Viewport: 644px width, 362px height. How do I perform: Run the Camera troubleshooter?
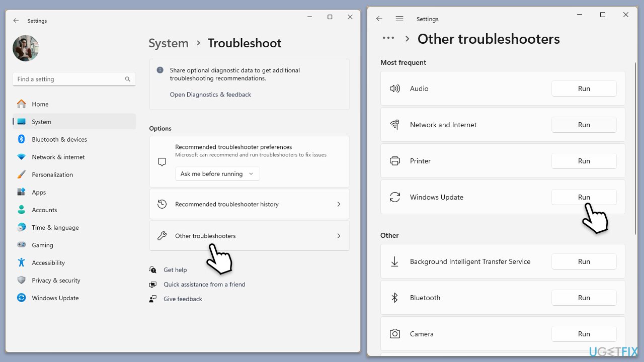584,334
